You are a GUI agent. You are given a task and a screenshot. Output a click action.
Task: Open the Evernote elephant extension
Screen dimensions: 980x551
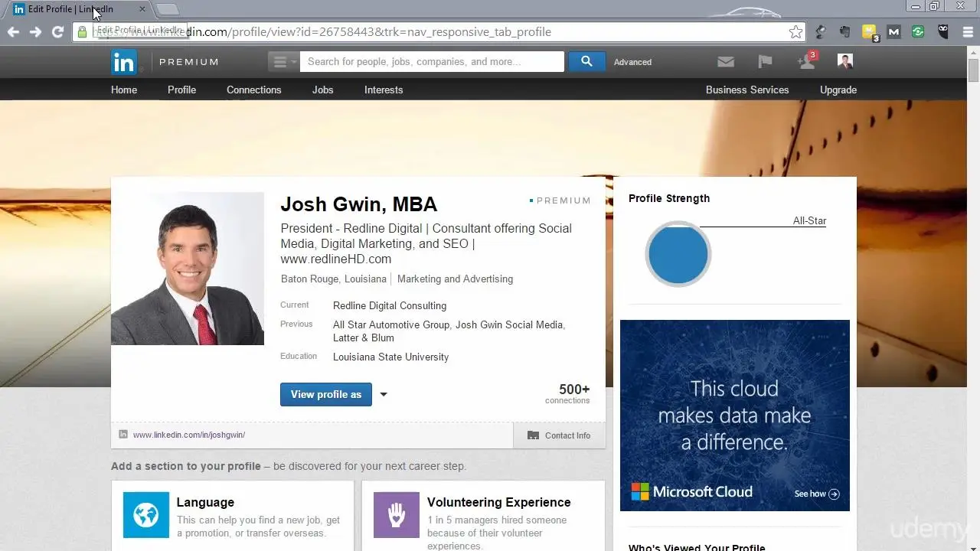pyautogui.click(x=845, y=32)
